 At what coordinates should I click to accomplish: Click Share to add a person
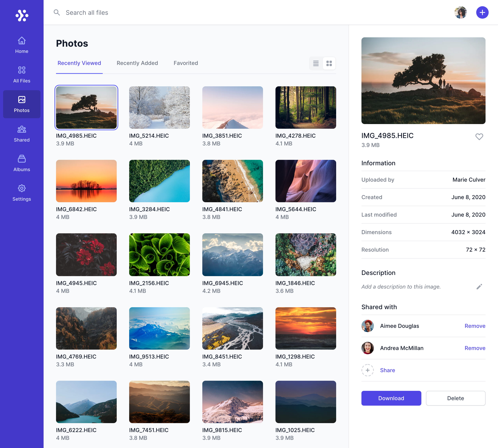pos(387,370)
